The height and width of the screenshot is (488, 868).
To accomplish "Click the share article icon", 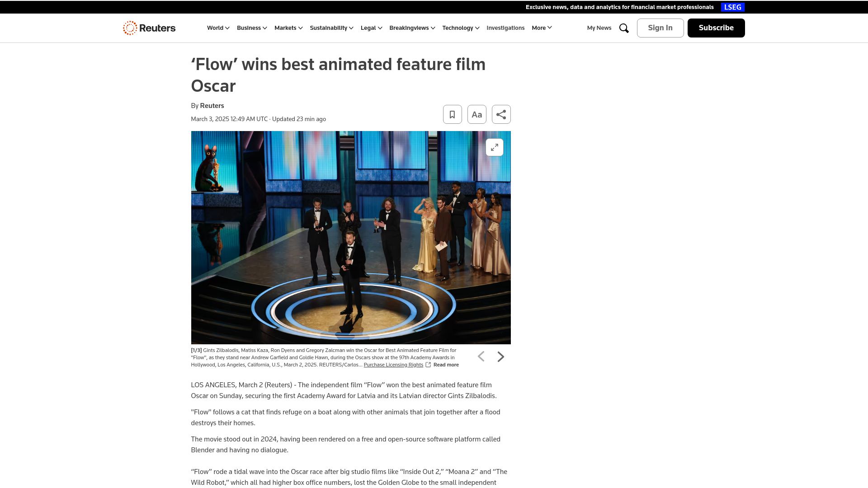I will pyautogui.click(x=501, y=114).
